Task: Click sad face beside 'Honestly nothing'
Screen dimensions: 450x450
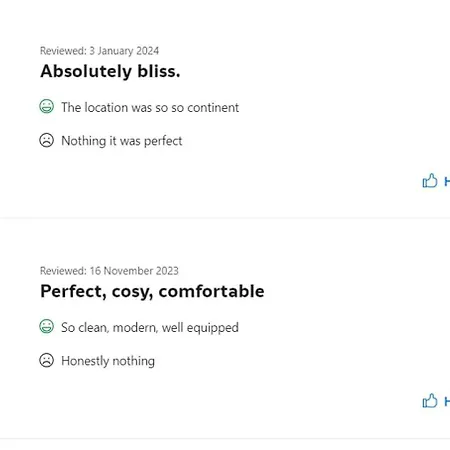Action: pos(47,360)
